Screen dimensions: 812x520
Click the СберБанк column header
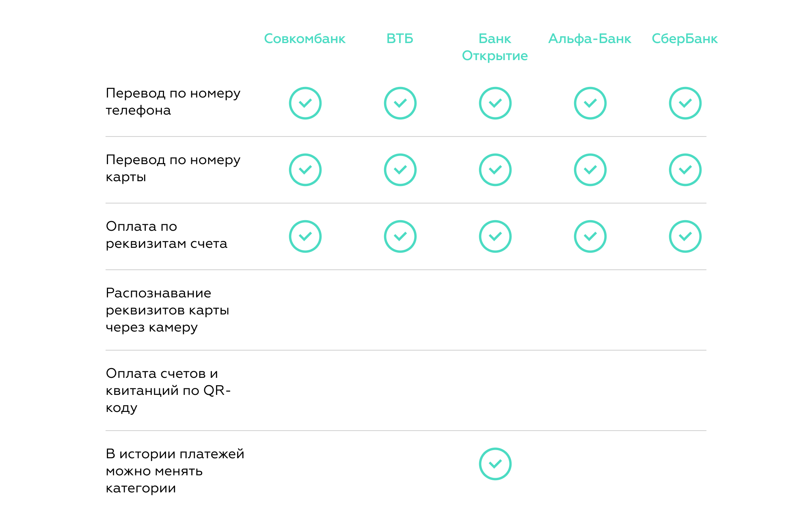click(x=685, y=39)
